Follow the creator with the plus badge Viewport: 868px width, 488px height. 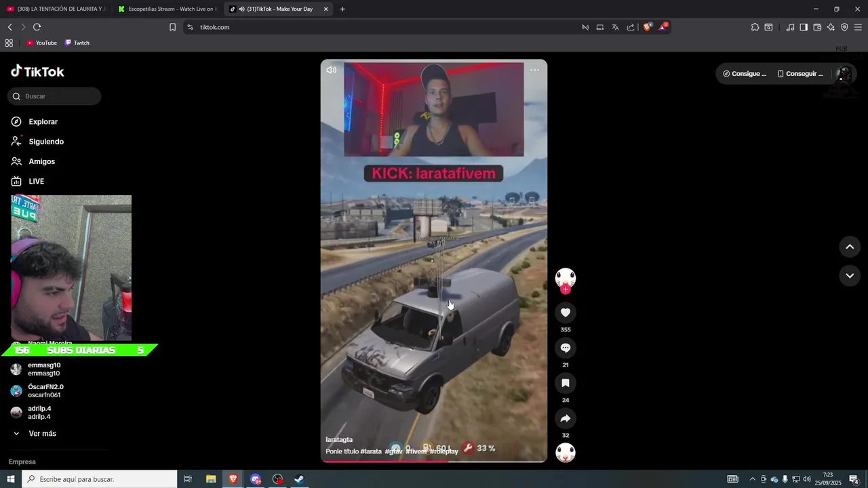(566, 289)
